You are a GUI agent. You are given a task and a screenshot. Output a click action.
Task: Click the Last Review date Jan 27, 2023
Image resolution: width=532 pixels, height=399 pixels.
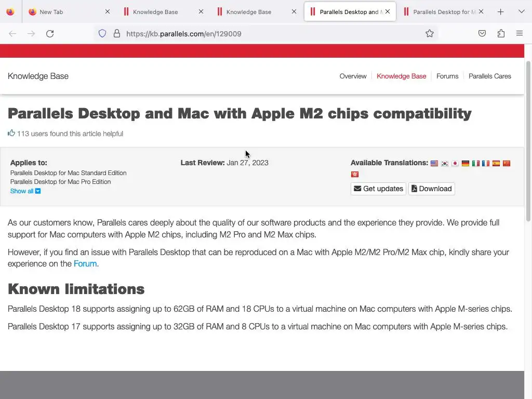pos(247,163)
